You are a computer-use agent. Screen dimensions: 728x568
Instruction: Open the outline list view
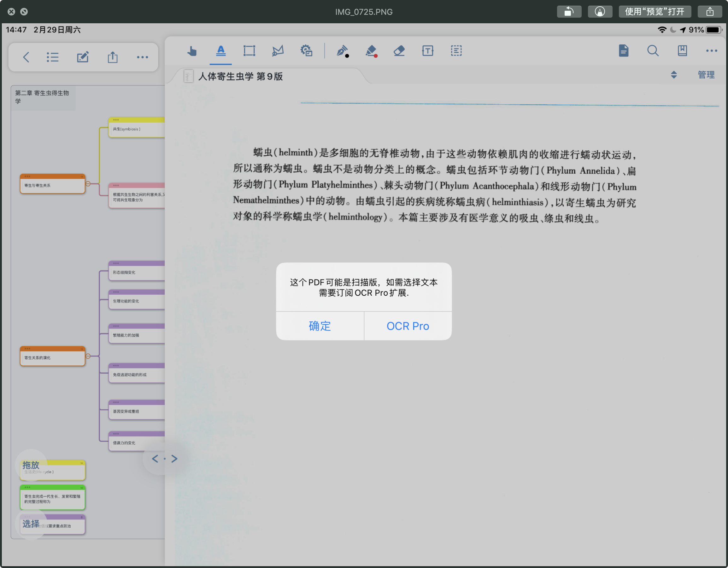[x=53, y=57]
